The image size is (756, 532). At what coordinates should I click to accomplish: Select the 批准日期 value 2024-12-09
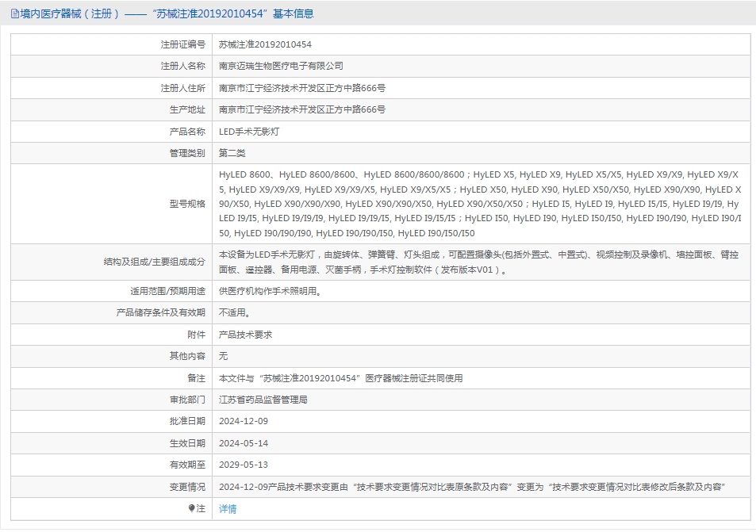click(x=244, y=421)
